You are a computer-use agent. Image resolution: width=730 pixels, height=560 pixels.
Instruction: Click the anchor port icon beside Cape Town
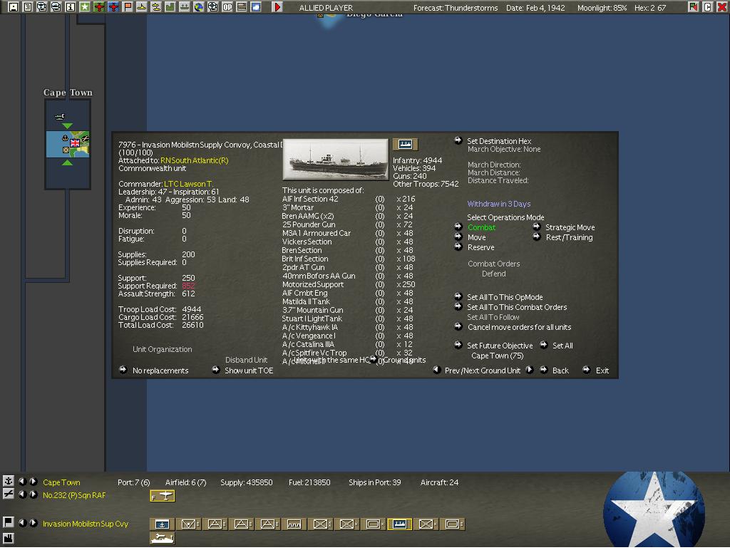[8, 482]
